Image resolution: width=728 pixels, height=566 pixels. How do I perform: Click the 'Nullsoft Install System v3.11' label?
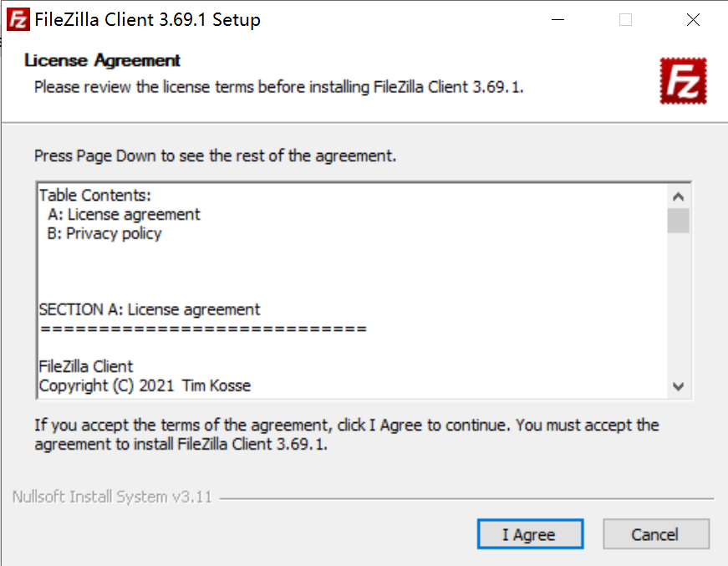(x=112, y=497)
